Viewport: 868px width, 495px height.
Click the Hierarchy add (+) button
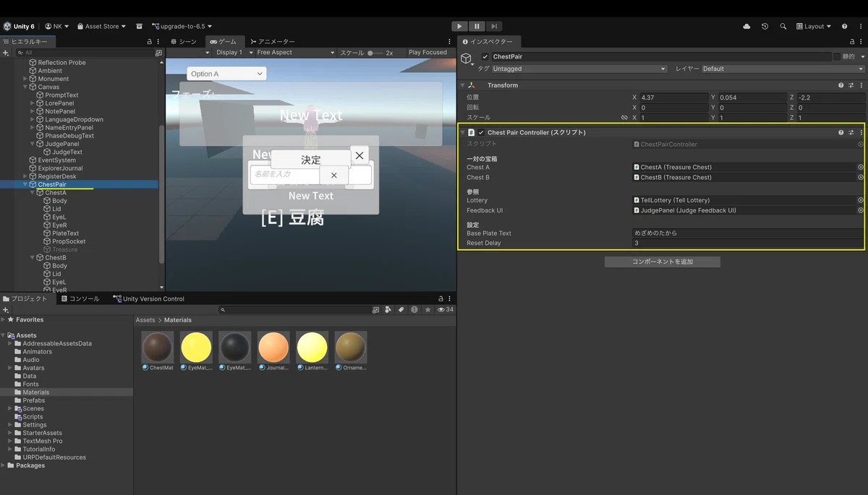[x=6, y=53]
